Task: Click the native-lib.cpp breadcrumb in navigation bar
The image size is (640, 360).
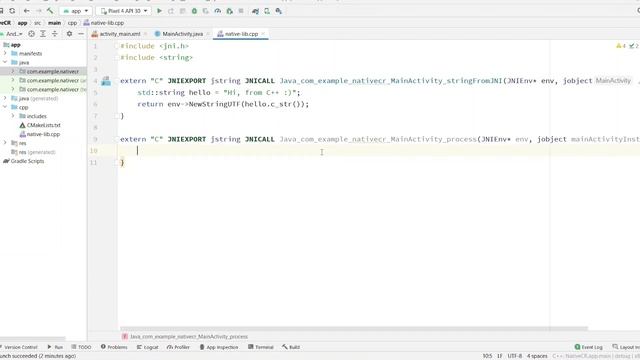Action: click(x=104, y=23)
